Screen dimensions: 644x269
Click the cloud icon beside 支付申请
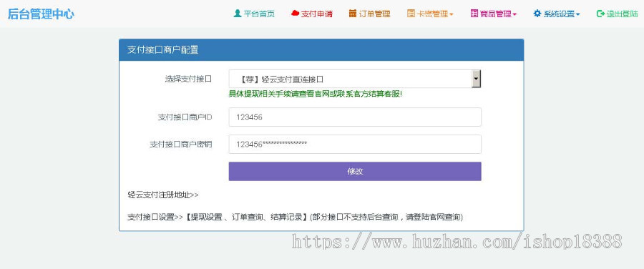[295, 14]
